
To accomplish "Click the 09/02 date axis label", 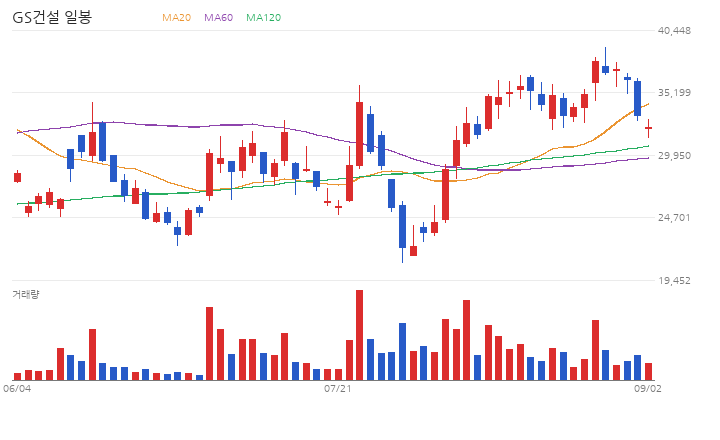I will (x=648, y=389).
